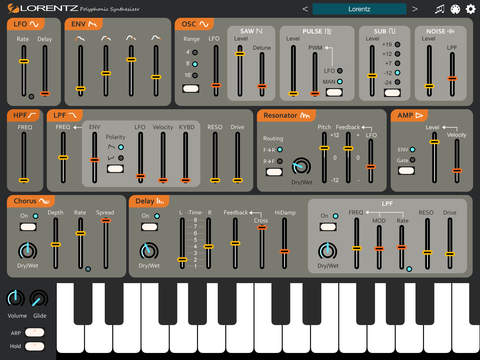Click the OSC section header tab

pos(194,24)
